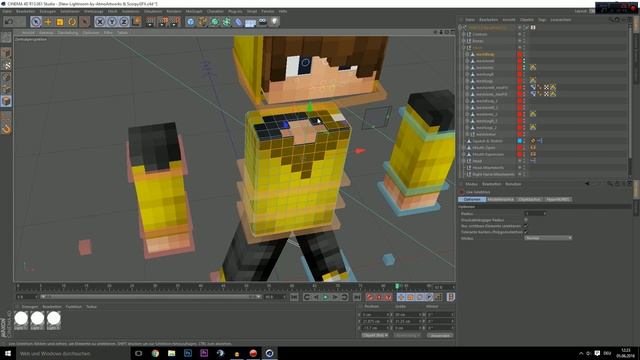Open the Datei menu in main menu bar
The width and height of the screenshot is (640, 360).
tap(7, 11)
